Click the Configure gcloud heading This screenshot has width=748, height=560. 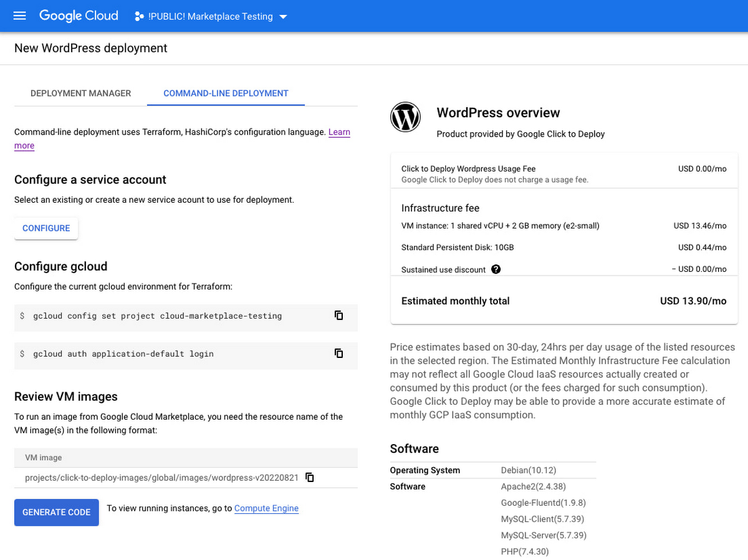(61, 266)
